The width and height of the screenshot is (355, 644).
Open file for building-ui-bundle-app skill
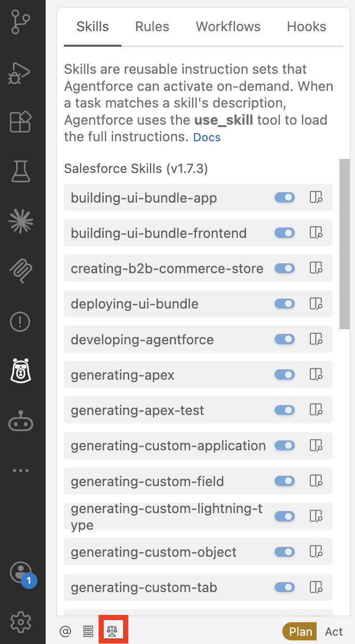pos(316,197)
